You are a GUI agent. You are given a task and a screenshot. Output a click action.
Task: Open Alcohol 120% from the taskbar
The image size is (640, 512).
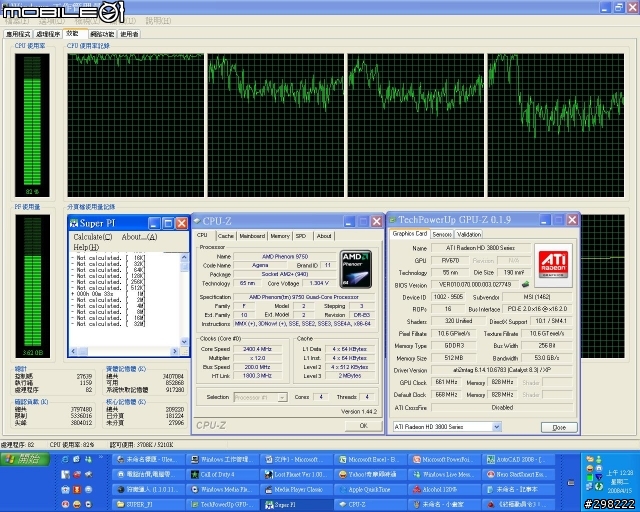pos(444,490)
